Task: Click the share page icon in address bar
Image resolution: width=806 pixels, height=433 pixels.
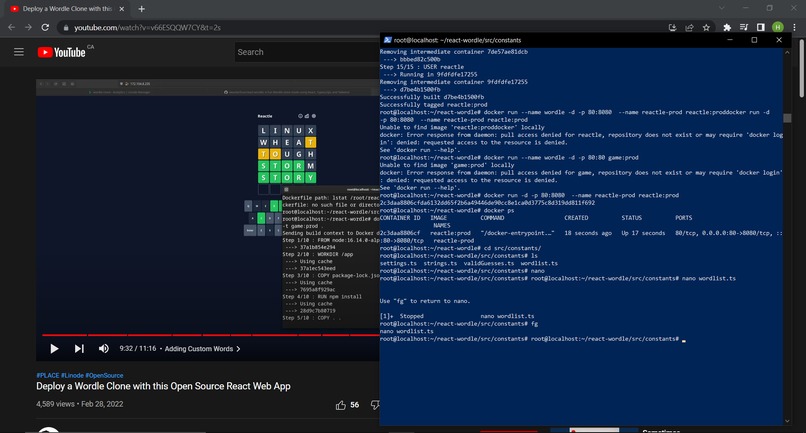Action: coord(689,27)
